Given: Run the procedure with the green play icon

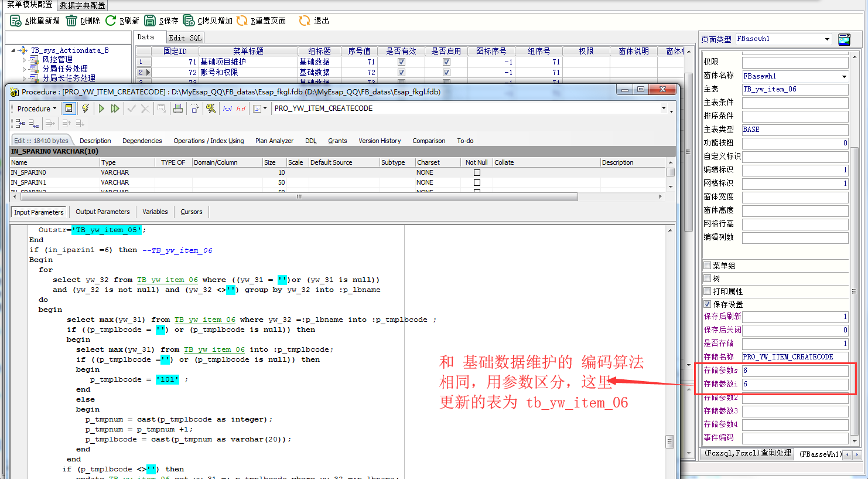Looking at the screenshot, I should coord(101,108).
